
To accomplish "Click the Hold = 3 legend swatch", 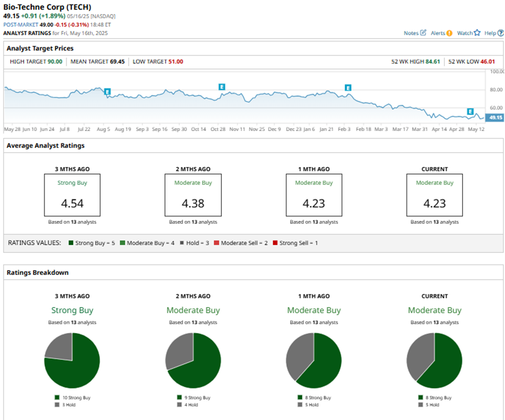I will coord(181,243).
